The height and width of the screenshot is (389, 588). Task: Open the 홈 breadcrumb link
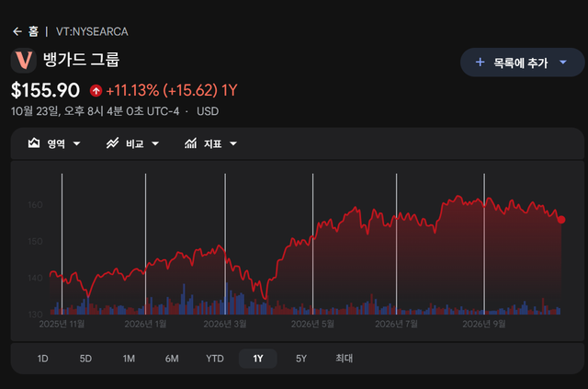[33, 31]
